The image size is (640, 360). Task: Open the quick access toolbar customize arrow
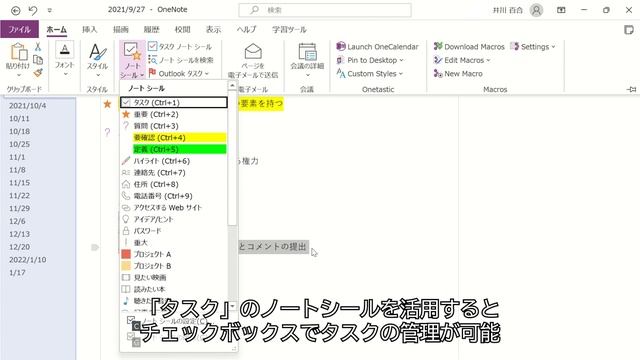pyautogui.click(x=50, y=11)
